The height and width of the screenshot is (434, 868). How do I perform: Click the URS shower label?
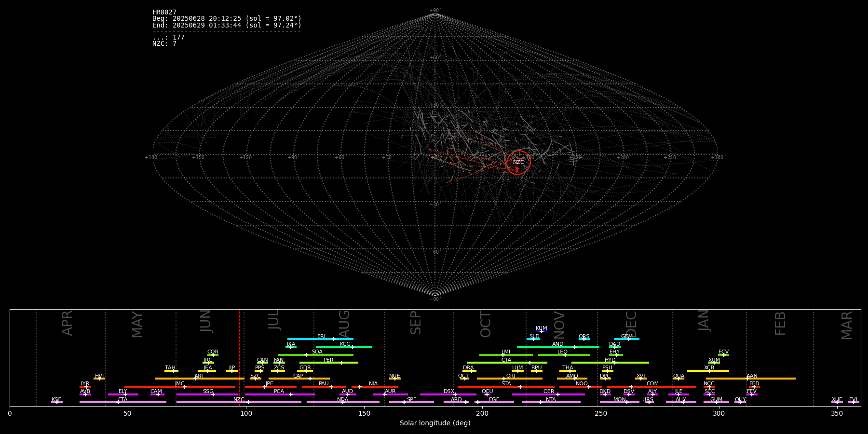coord(648,400)
